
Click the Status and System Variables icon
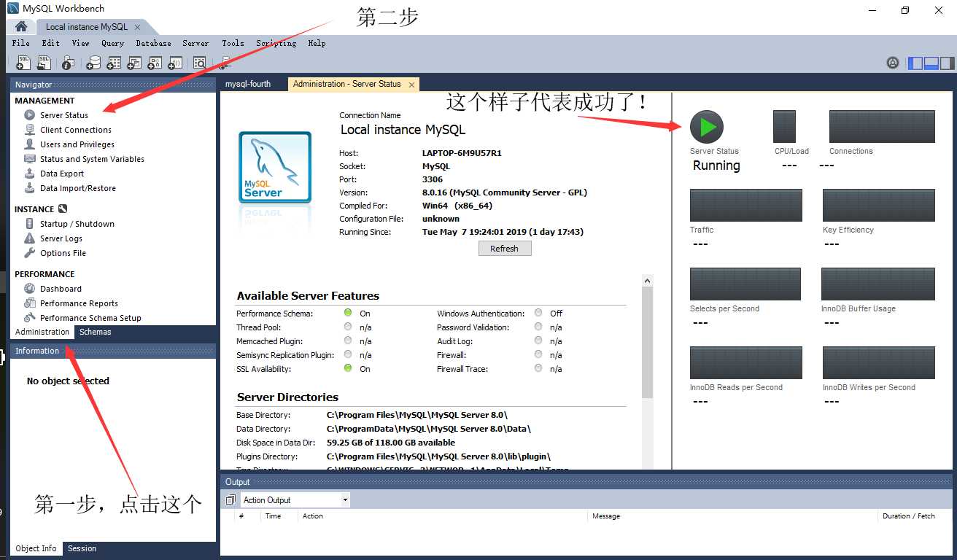(29, 159)
